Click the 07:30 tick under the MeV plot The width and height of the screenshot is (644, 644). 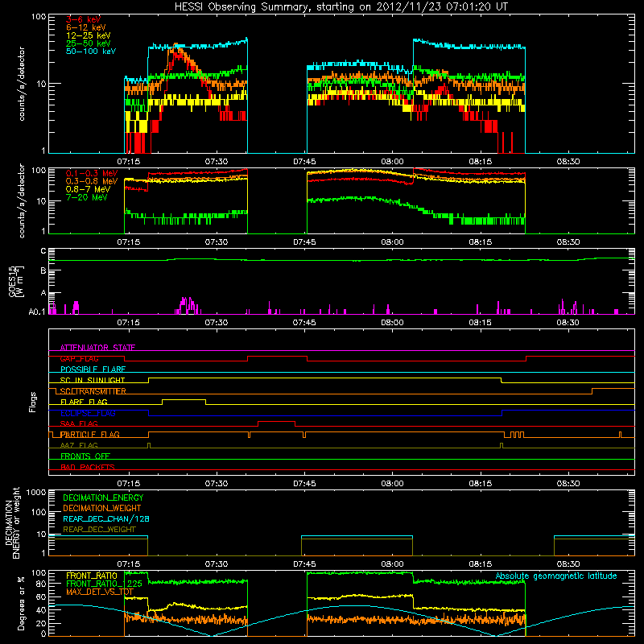[217, 242]
